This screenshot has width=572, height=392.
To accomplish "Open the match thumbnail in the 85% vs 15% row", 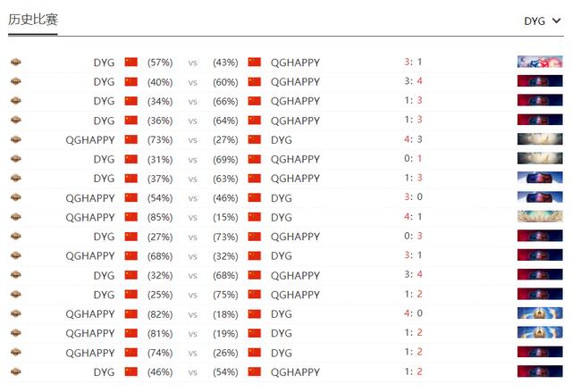I will (539, 217).
